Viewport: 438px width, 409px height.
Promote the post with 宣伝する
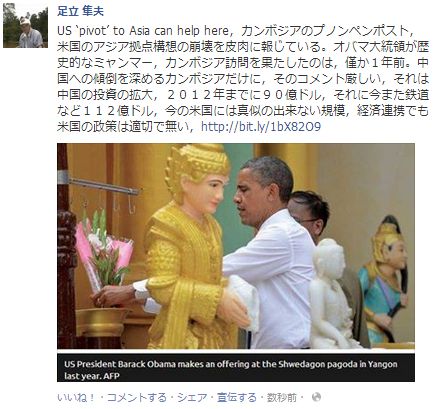pyautogui.click(x=237, y=397)
